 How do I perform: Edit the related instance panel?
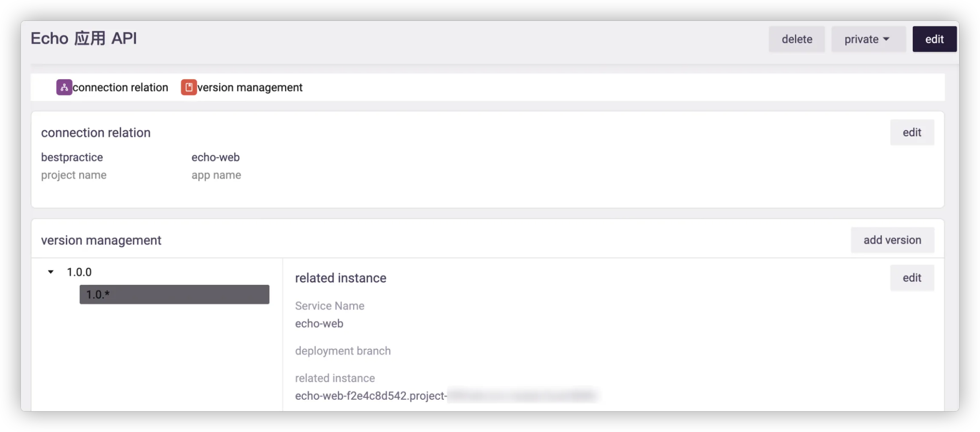[x=912, y=278]
